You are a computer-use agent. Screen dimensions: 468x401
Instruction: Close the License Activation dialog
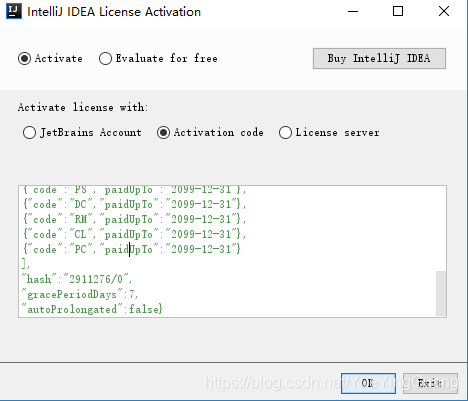(444, 12)
